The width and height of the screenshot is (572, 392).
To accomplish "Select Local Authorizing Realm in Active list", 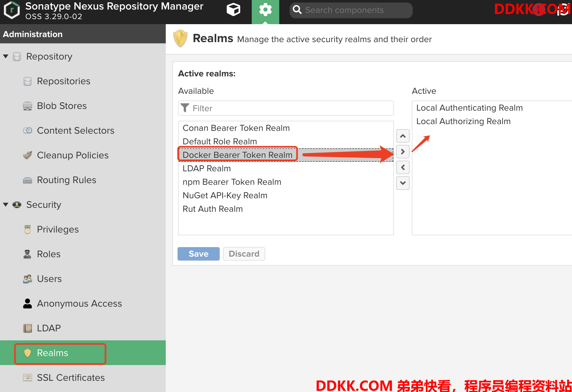I will click(x=492, y=121).
